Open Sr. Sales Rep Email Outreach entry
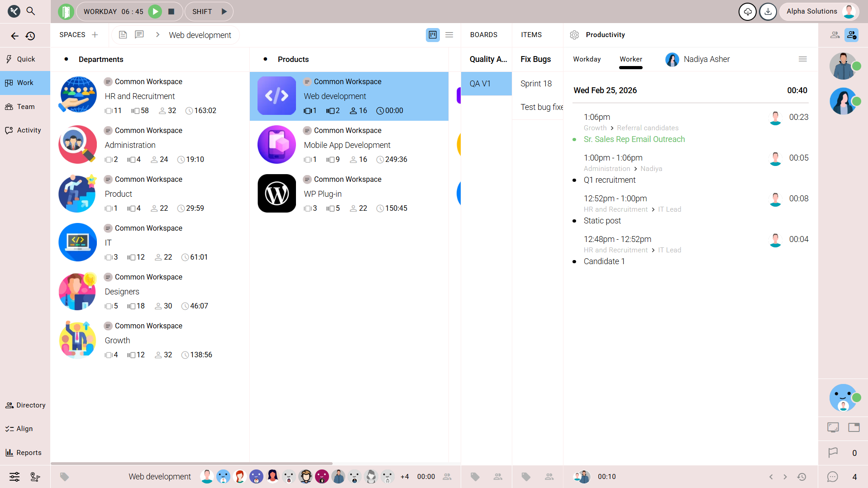Viewport: 868px width, 488px height. pos(634,139)
